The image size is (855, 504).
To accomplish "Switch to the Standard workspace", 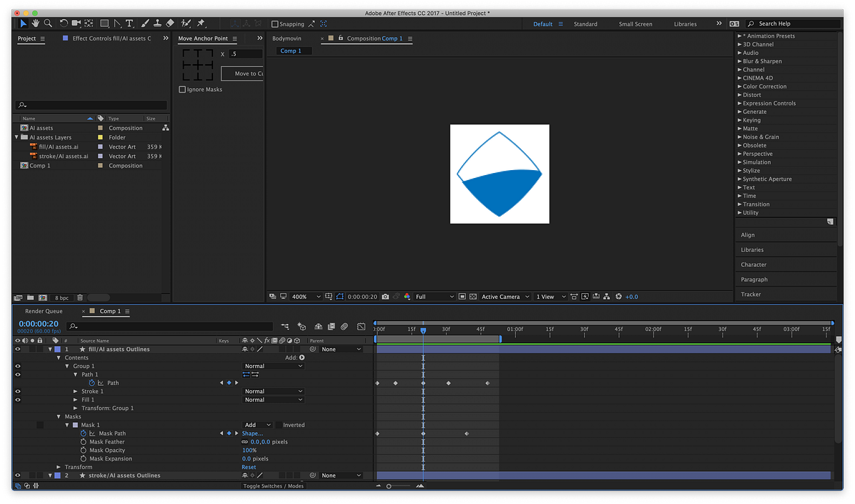I will [586, 24].
